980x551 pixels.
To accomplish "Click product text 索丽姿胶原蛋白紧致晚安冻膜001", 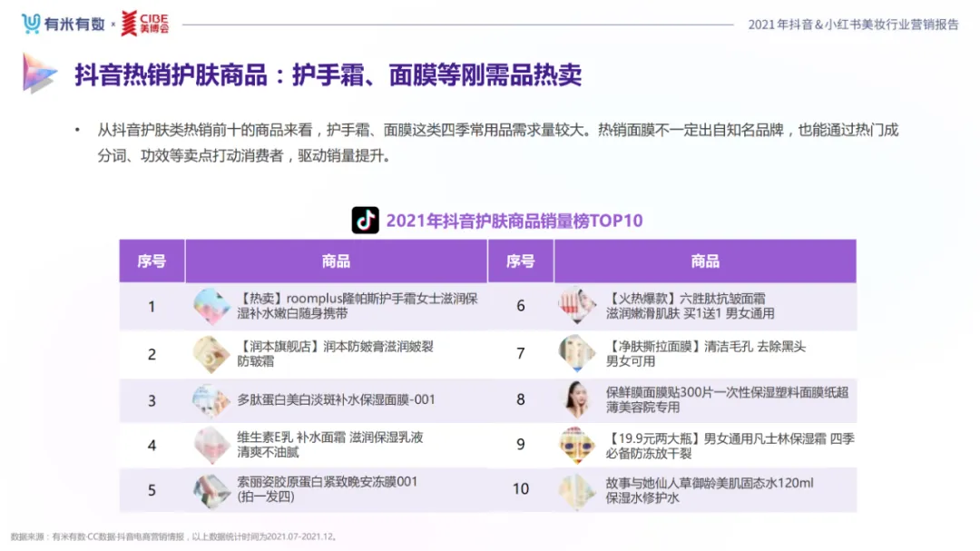I will pos(327,489).
